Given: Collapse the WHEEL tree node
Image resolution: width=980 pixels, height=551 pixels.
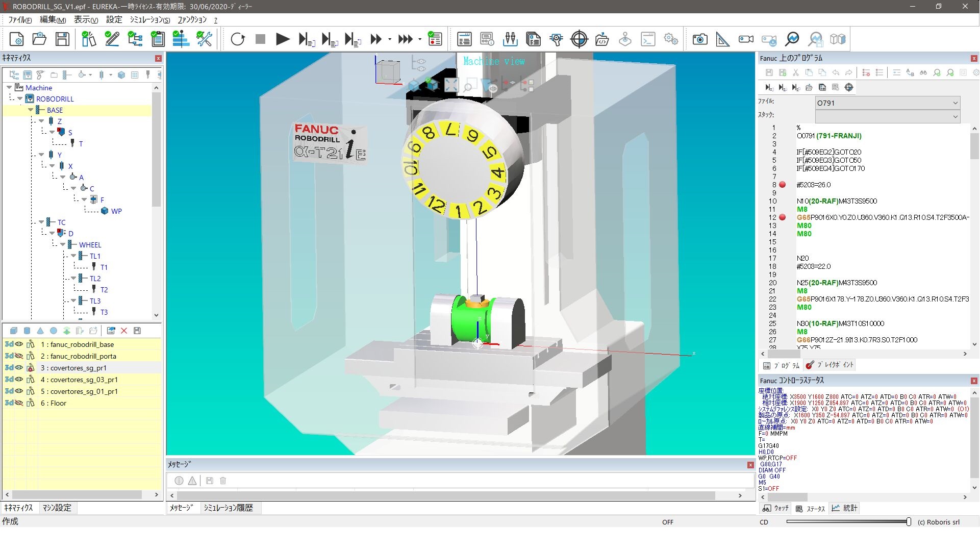Looking at the screenshot, I should [63, 245].
